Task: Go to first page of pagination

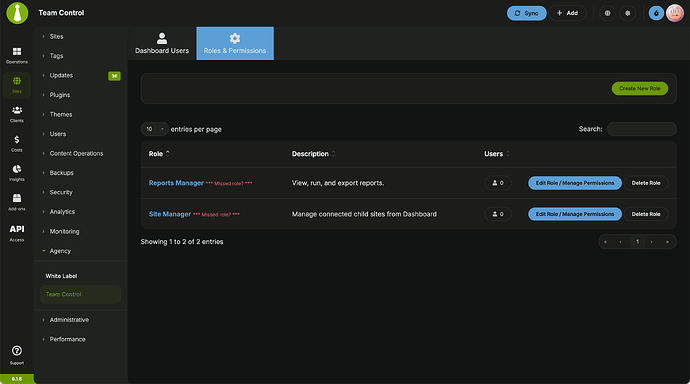Action: [606, 241]
